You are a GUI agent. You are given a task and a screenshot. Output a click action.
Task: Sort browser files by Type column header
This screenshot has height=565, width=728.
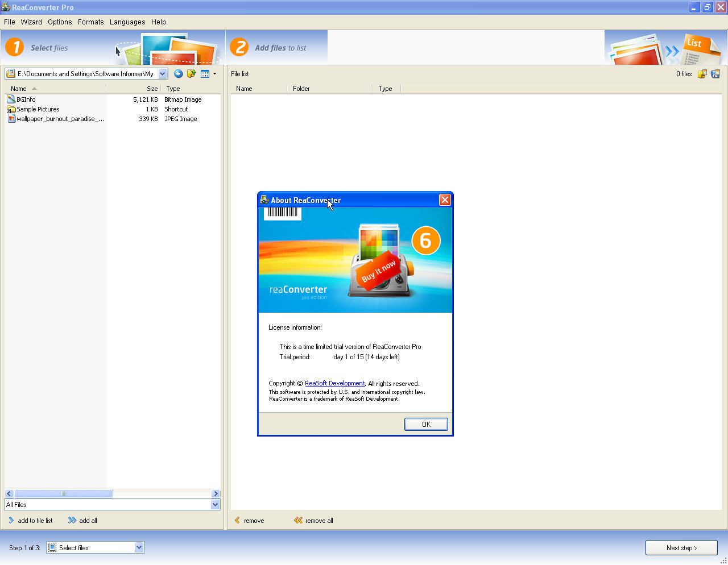191,89
